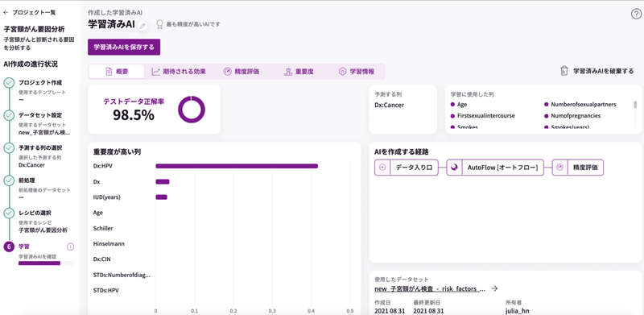This screenshot has height=315, width=644.
Task: Click the Dx:Cancer value under 予測する列
Action: click(x=389, y=105)
